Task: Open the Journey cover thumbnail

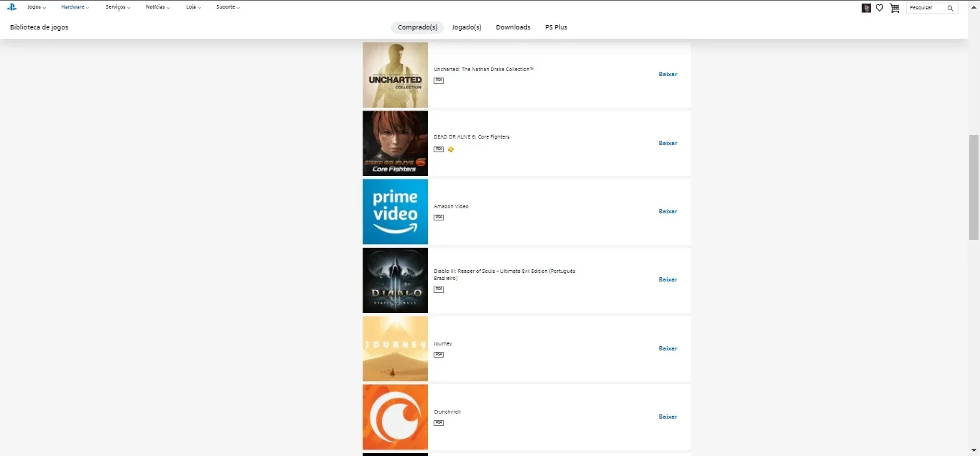Action: point(395,348)
